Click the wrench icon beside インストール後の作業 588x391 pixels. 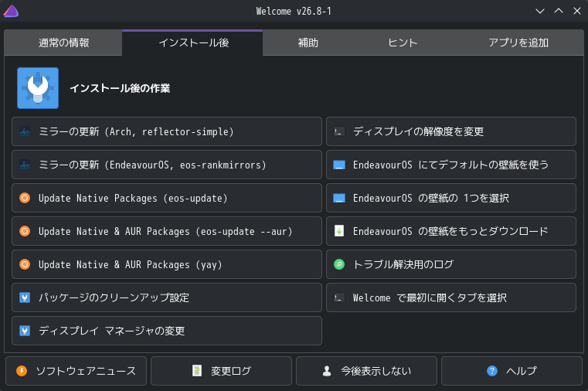tap(38, 88)
